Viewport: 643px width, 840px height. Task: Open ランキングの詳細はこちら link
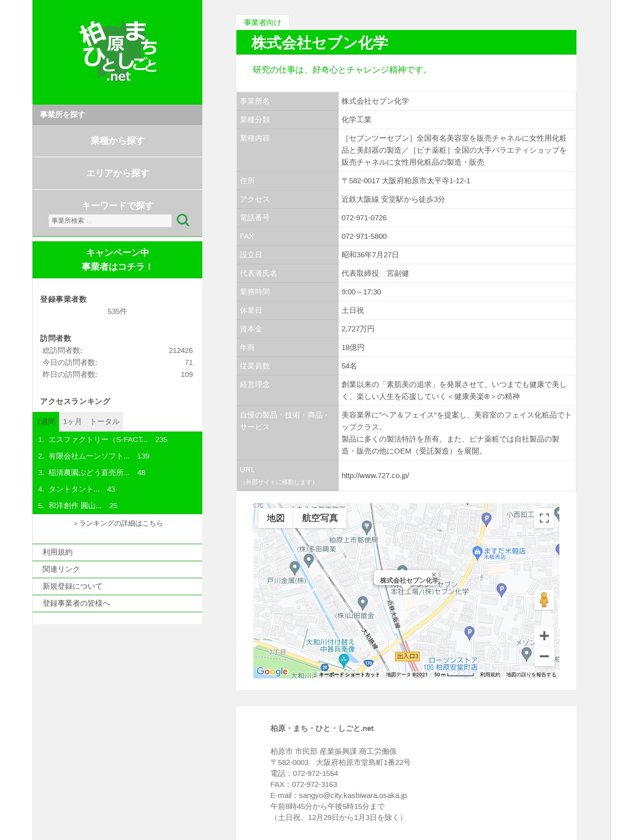pyautogui.click(x=118, y=523)
